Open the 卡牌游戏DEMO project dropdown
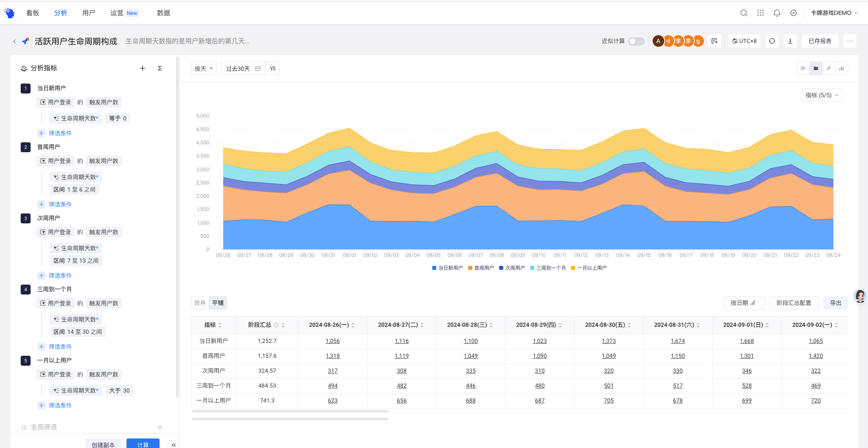This screenshot has height=448, width=868. pyautogui.click(x=834, y=13)
